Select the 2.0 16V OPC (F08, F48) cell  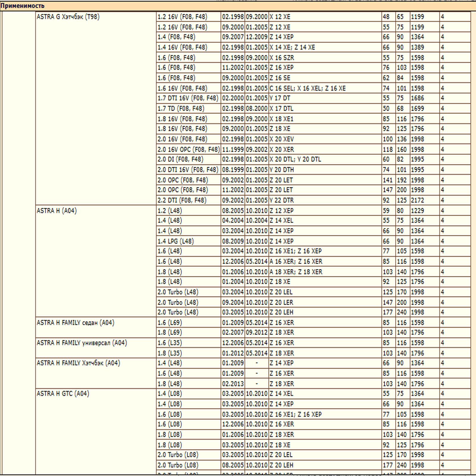[189, 149]
